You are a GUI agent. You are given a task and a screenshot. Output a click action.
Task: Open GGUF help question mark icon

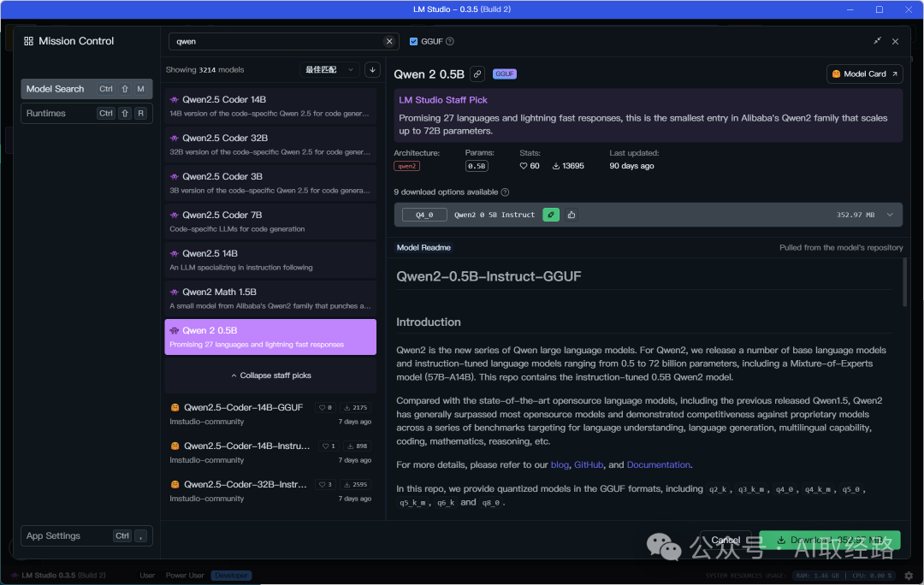(450, 41)
